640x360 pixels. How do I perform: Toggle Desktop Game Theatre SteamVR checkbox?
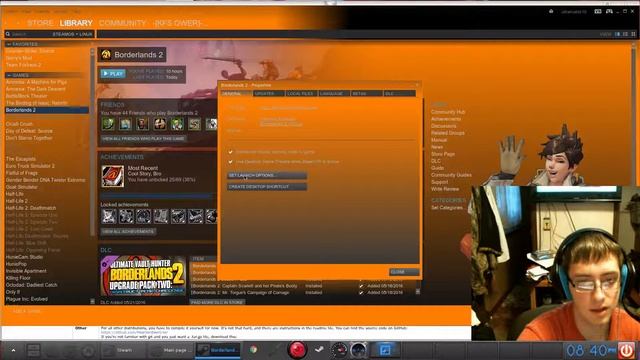(230, 162)
